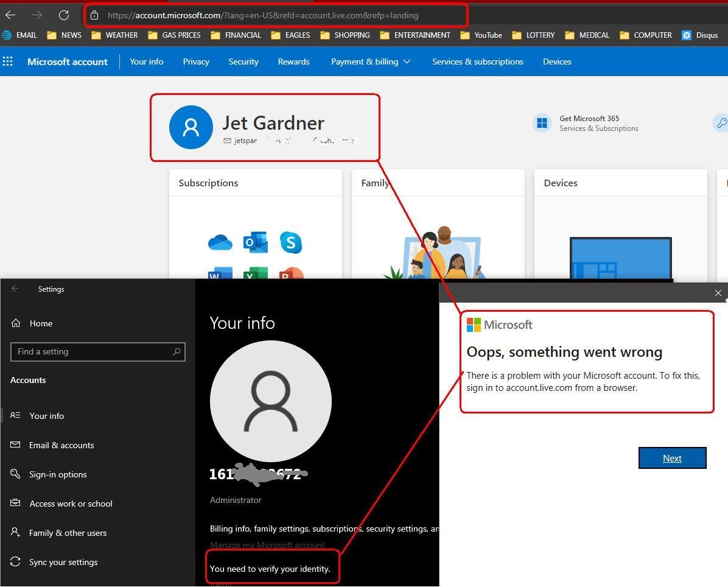Viewport: 728px width, 587px height.
Task: Open the LOTTERY bookmark folder
Action: (x=533, y=35)
